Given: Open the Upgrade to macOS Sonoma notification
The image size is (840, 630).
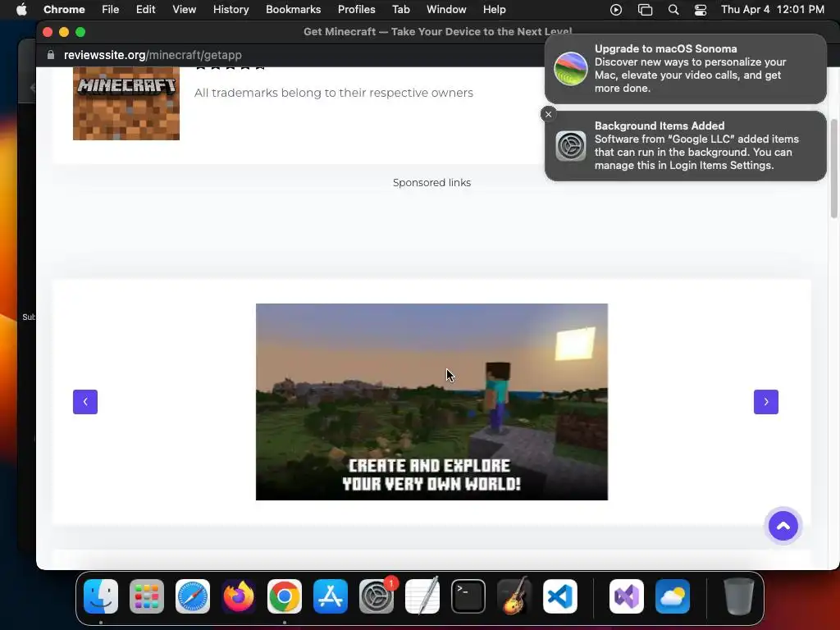Looking at the screenshot, I should pyautogui.click(x=685, y=69).
